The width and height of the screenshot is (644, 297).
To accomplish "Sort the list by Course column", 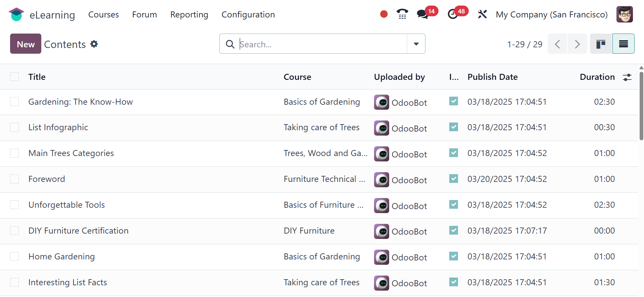I will point(297,77).
